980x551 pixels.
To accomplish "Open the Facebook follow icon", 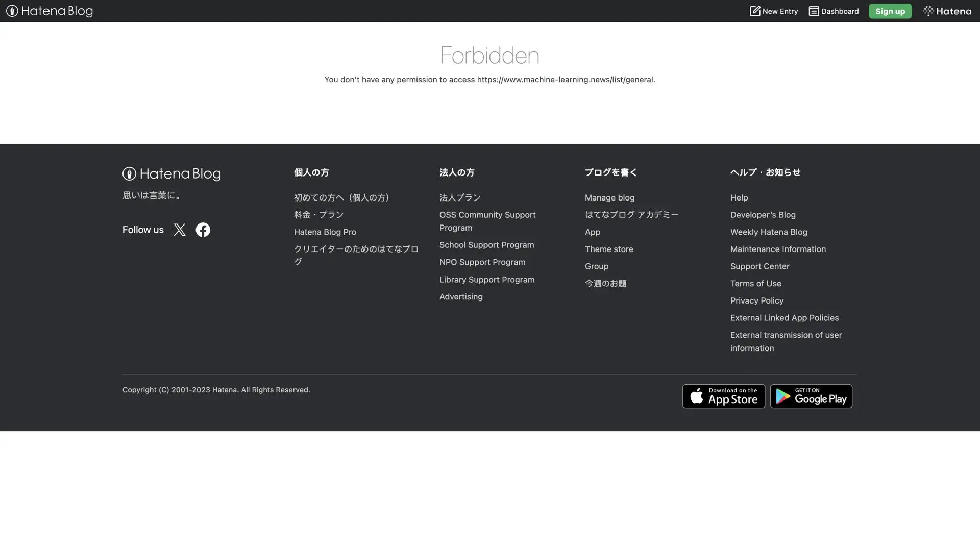I will tap(203, 230).
